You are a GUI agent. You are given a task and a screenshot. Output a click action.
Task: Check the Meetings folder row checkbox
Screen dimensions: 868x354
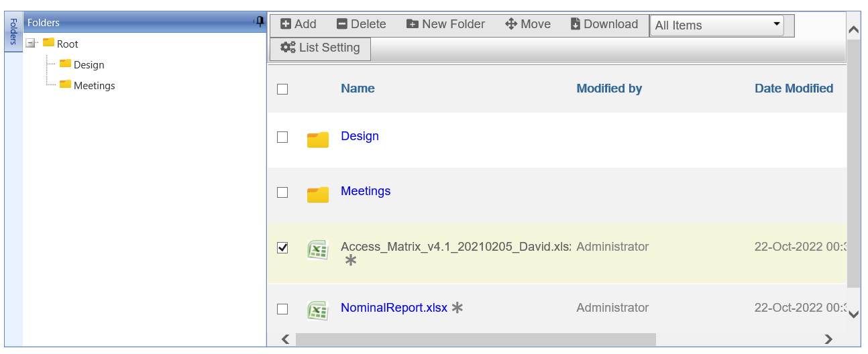tap(282, 192)
